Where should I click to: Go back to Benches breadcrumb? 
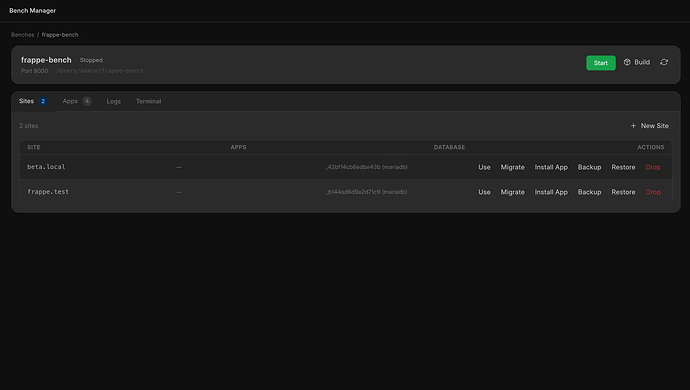(x=22, y=35)
